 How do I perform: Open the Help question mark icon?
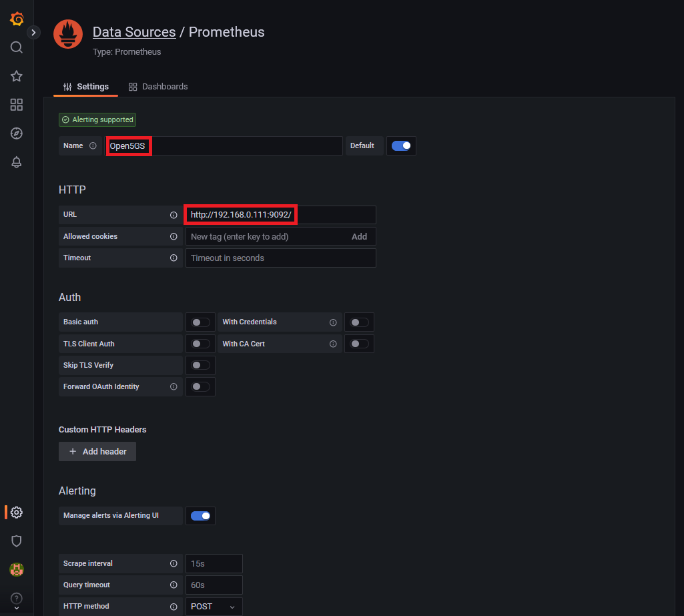(x=17, y=599)
